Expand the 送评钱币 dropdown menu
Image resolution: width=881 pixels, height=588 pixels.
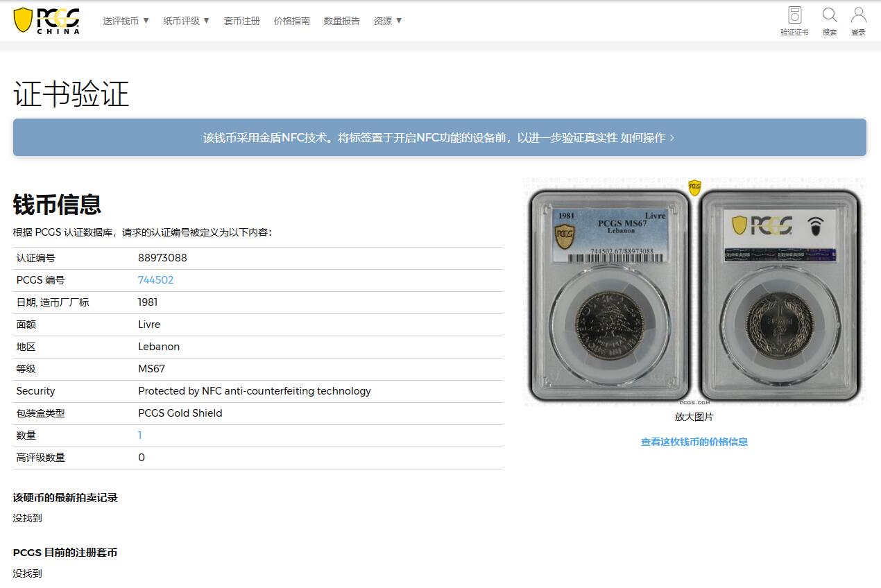coord(126,21)
